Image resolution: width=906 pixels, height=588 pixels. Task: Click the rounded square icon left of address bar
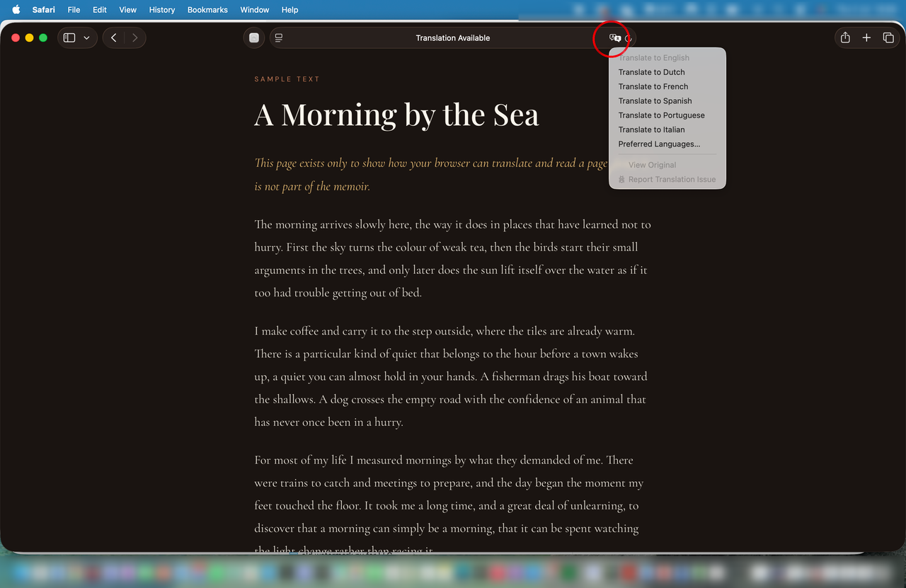point(254,38)
